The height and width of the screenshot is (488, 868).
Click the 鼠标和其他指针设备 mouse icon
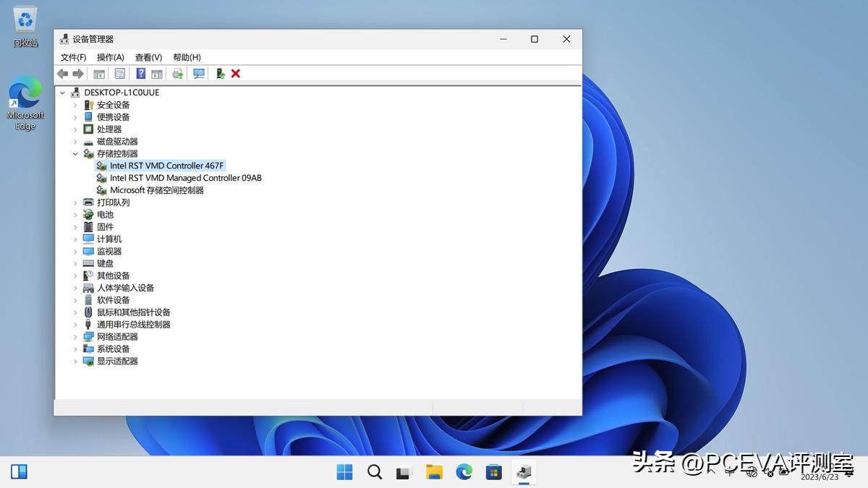point(88,312)
